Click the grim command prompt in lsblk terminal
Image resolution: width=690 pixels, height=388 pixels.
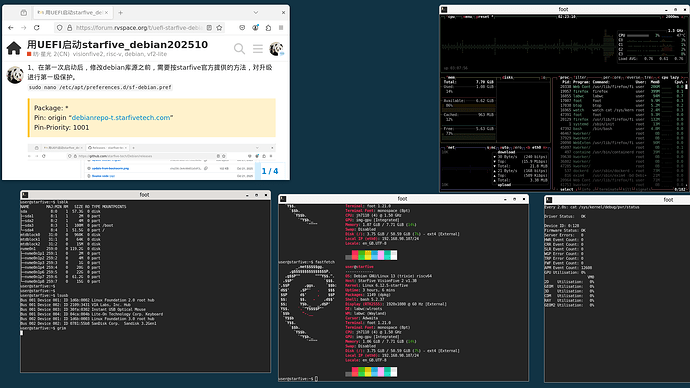(x=43, y=328)
